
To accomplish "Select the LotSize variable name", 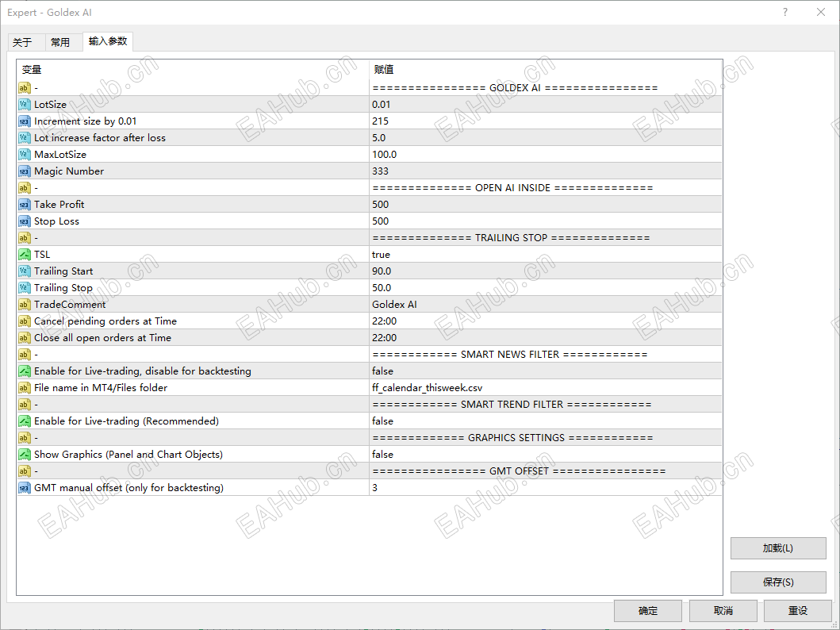I will pos(50,105).
